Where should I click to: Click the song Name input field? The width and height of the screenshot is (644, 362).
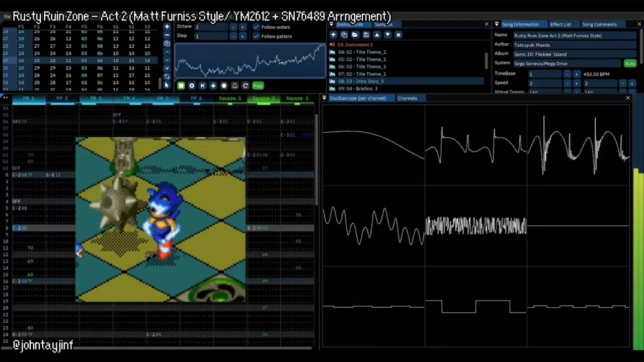575,36
